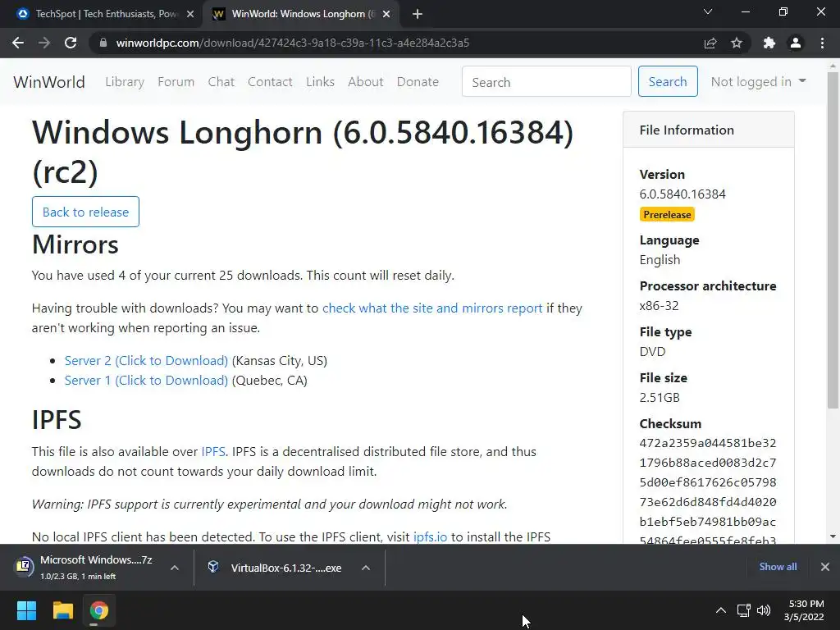The image size is (840, 630).
Task: Select the file size 2.51GB text
Action: [x=660, y=398]
